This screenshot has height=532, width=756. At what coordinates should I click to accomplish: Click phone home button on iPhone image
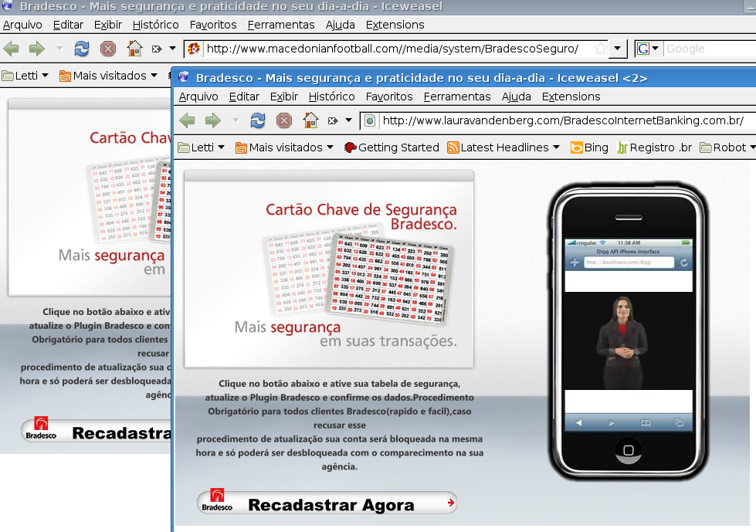point(629,450)
